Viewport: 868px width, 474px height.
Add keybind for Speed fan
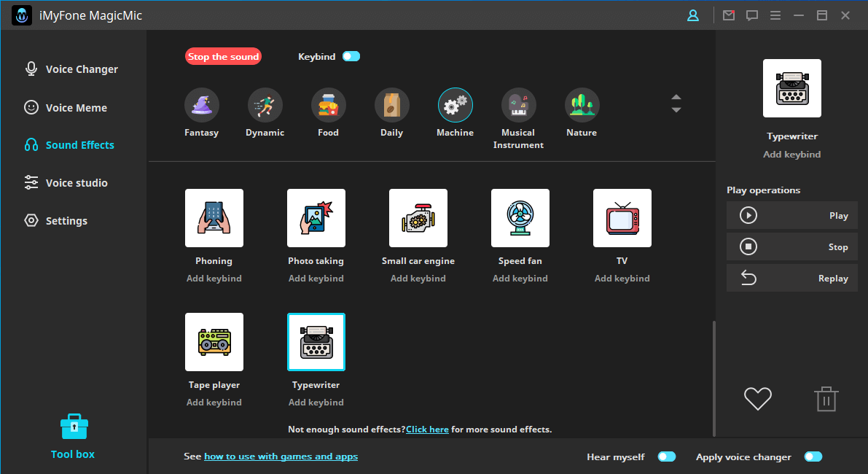coord(520,279)
